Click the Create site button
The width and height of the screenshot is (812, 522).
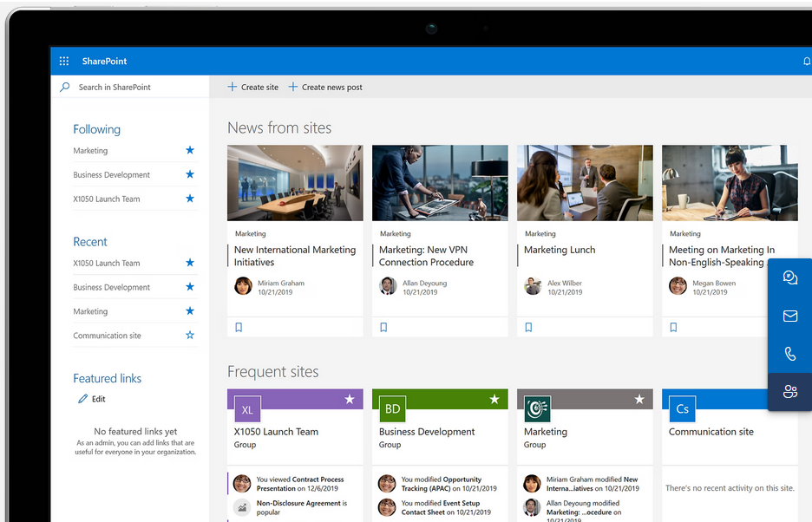pos(253,88)
